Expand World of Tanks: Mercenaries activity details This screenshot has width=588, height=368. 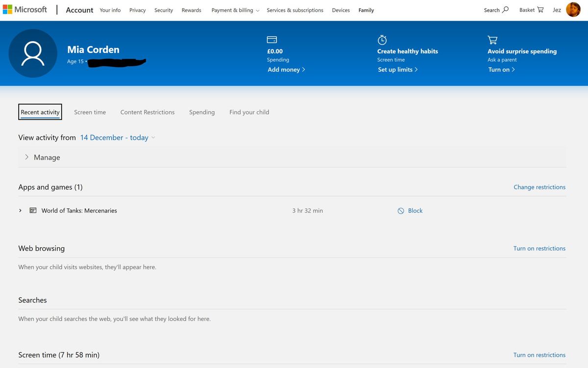click(20, 210)
